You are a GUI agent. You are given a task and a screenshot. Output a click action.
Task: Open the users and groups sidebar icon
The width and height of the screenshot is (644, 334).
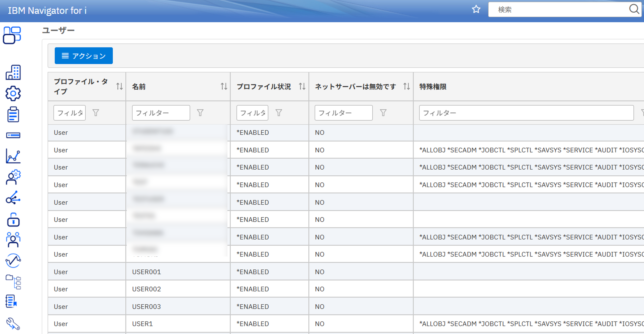(13, 240)
